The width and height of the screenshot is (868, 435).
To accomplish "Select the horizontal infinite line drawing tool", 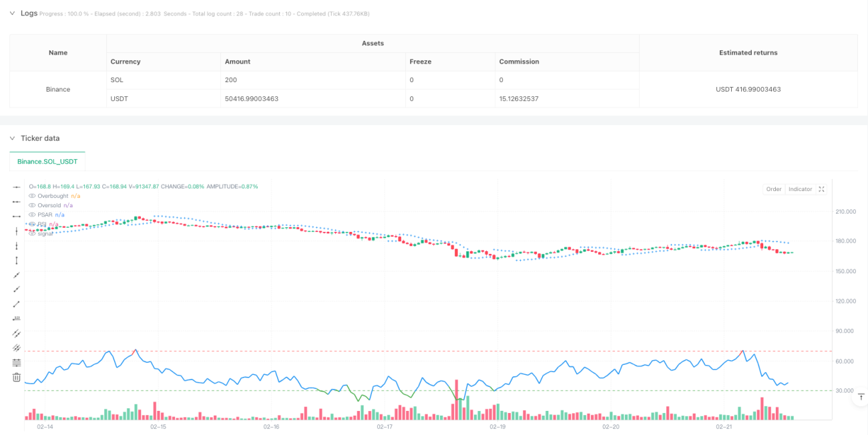I will click(17, 187).
